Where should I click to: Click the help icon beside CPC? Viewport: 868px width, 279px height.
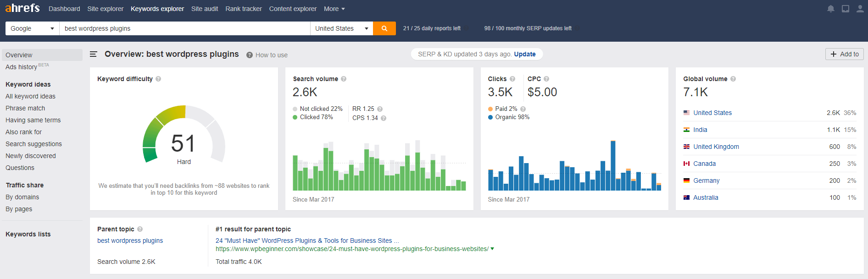click(x=546, y=79)
